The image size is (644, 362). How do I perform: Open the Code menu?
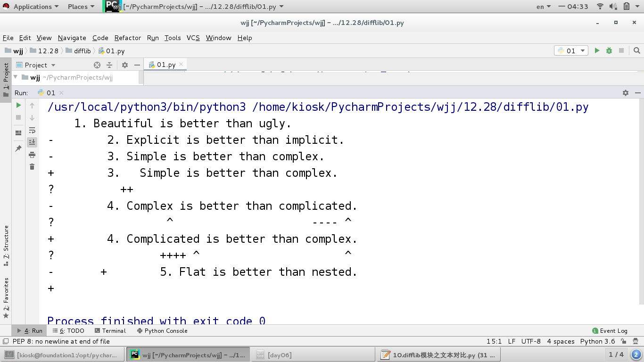(100, 38)
